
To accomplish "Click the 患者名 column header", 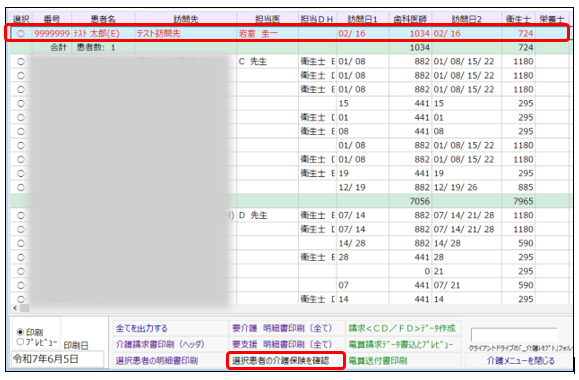I will point(103,19).
